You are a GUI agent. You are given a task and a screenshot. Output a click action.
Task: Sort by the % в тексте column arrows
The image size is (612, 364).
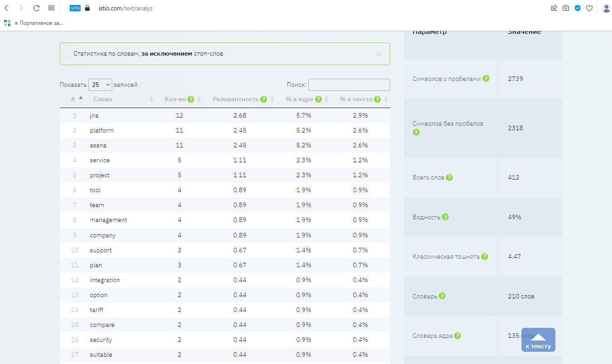coord(386,99)
